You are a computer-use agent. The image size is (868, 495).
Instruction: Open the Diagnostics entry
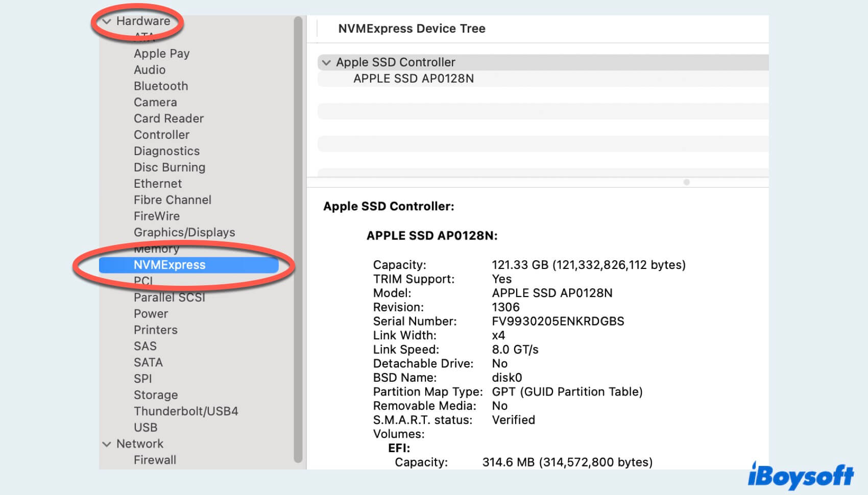(166, 152)
